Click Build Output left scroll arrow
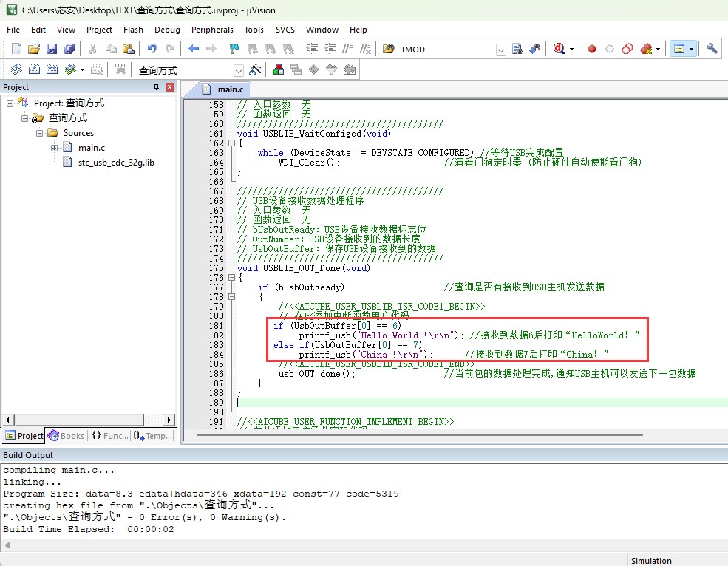The height and width of the screenshot is (566, 728). (7, 545)
